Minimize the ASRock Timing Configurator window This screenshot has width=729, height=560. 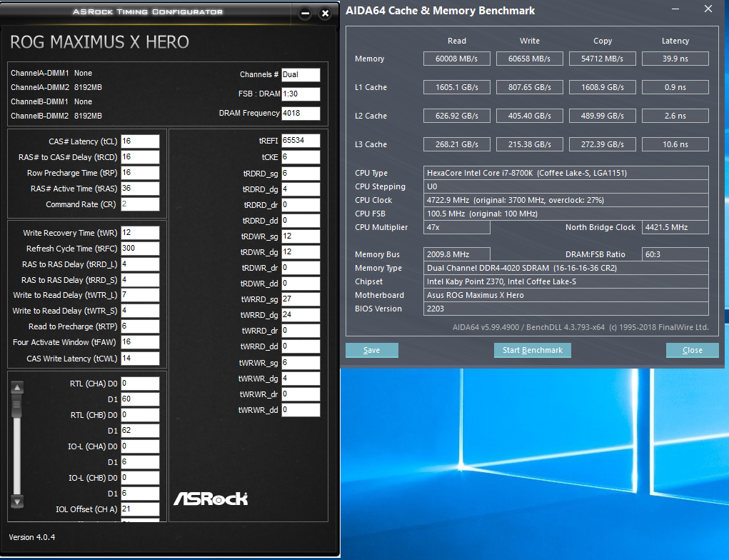point(305,14)
